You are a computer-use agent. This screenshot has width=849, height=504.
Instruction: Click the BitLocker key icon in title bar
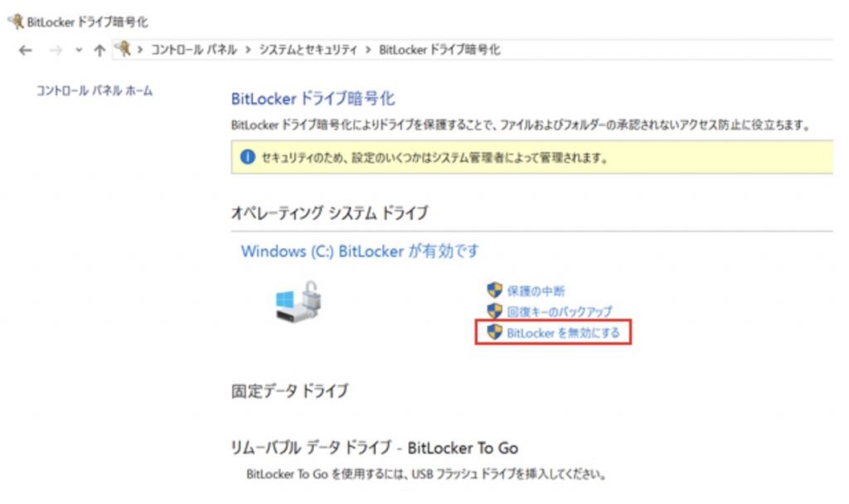point(16,21)
